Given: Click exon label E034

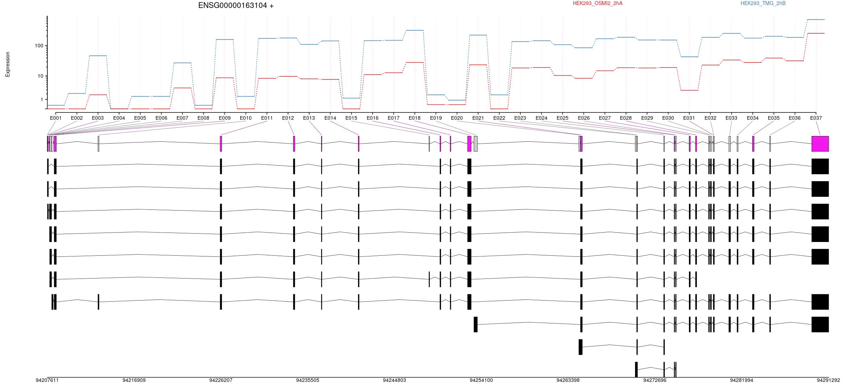Looking at the screenshot, I should pos(753,118).
